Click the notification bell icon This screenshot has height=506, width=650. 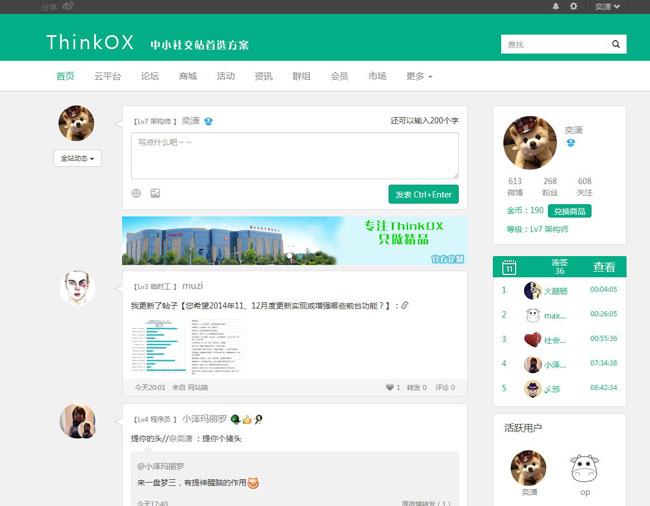pyautogui.click(x=555, y=6)
